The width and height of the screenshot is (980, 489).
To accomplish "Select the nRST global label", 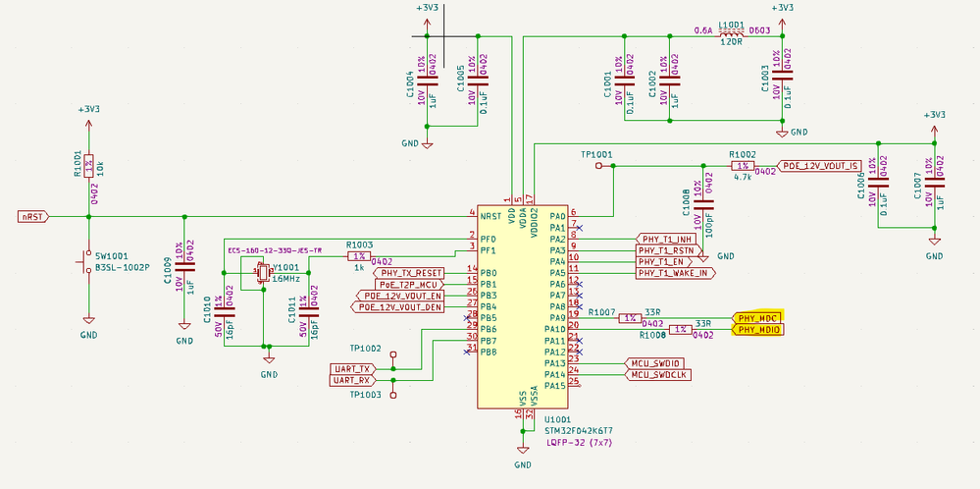I will (33, 217).
